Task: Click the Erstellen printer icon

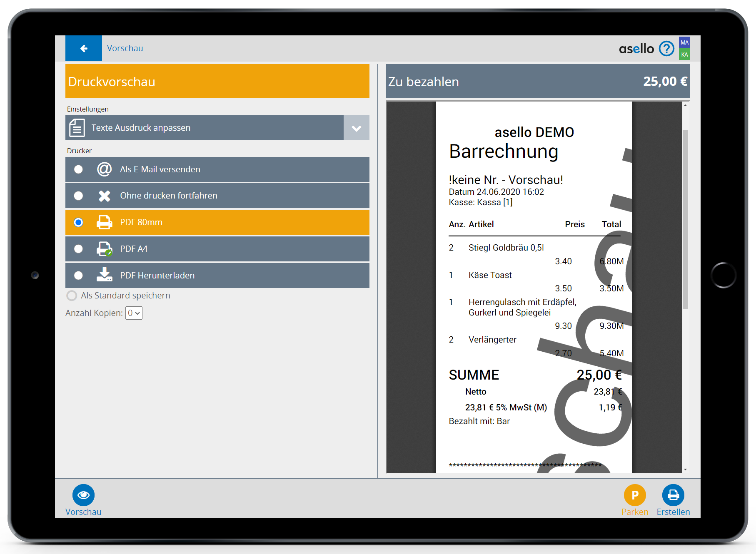Action: click(673, 495)
